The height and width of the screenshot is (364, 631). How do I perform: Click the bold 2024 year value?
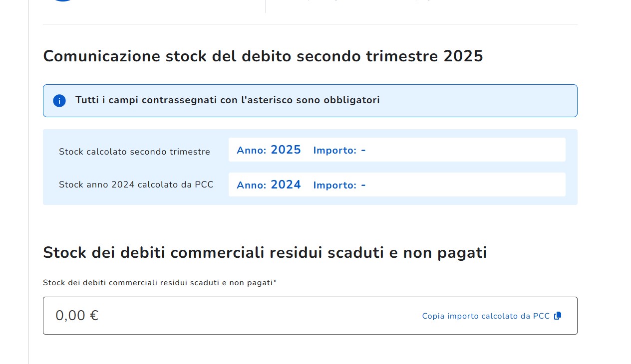tap(286, 185)
